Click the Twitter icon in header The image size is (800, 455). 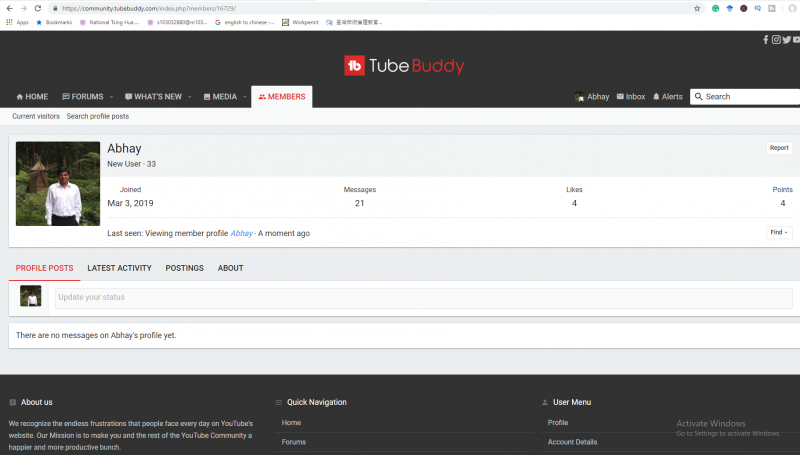[x=786, y=40]
